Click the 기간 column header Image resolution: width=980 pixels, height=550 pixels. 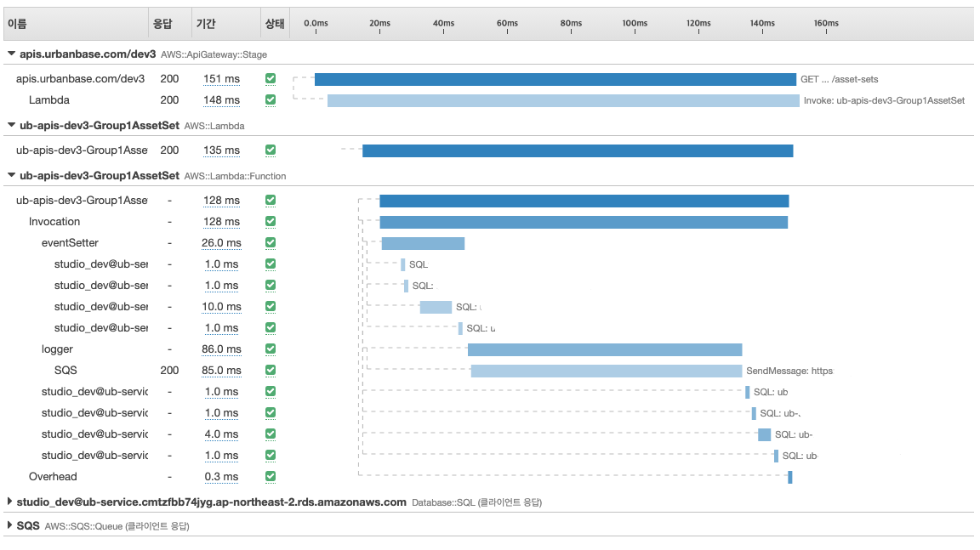[x=205, y=24]
